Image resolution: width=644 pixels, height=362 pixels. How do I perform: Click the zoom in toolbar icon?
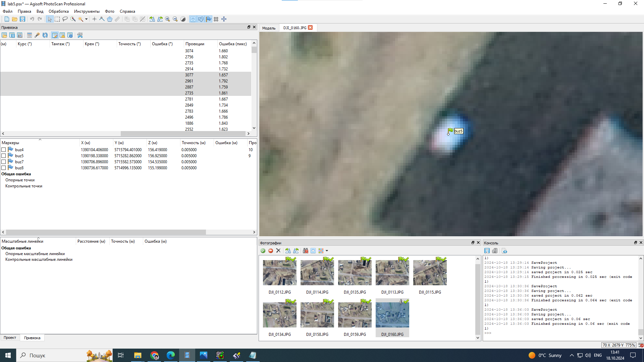(167, 19)
